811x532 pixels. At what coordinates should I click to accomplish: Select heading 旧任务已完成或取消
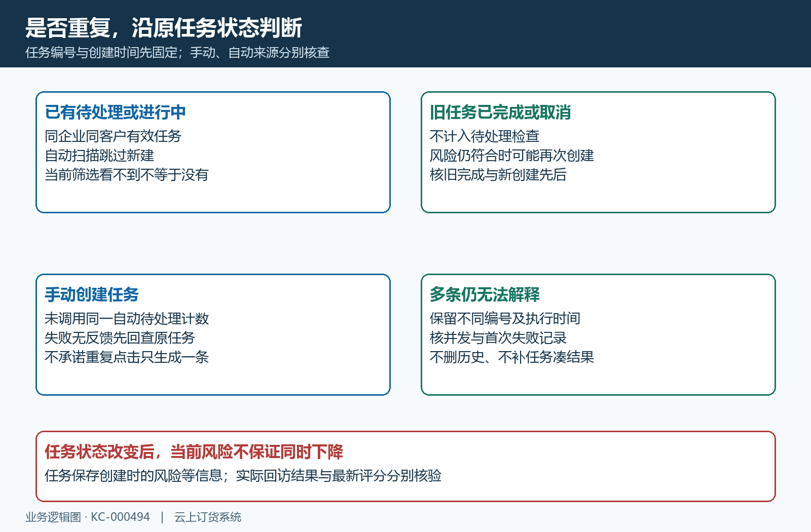tap(500, 112)
